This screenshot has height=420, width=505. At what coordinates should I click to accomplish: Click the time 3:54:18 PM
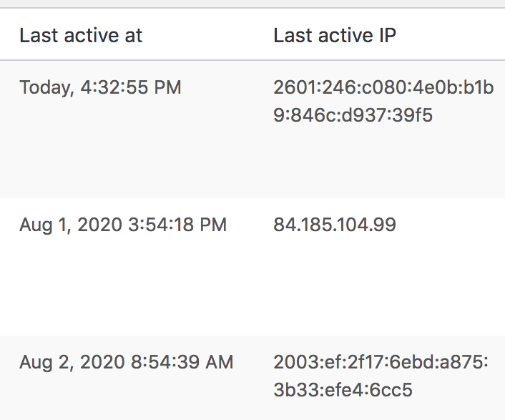(177, 225)
